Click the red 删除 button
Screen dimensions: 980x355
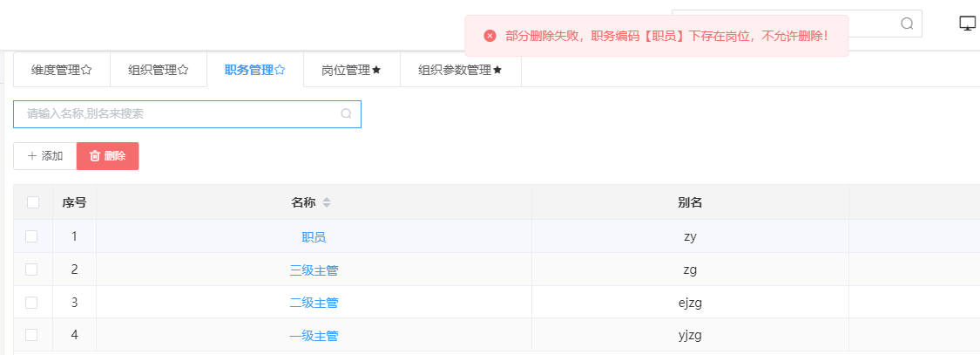click(107, 156)
